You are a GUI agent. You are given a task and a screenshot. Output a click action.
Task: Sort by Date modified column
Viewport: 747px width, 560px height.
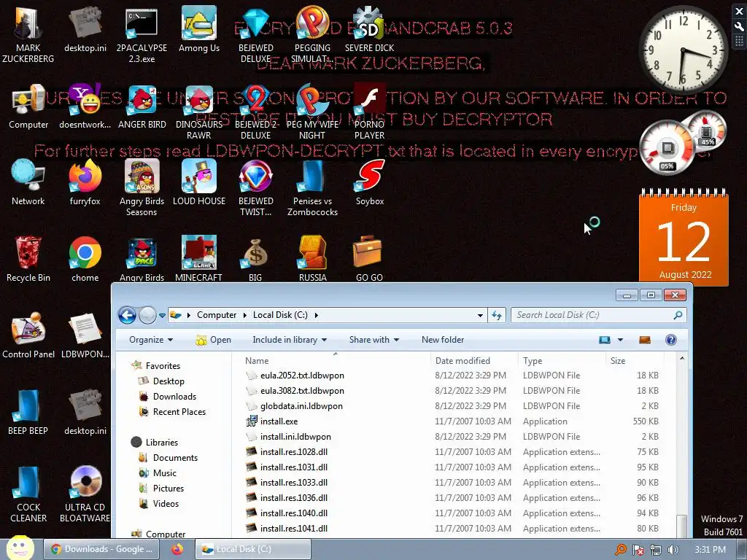(x=474, y=360)
